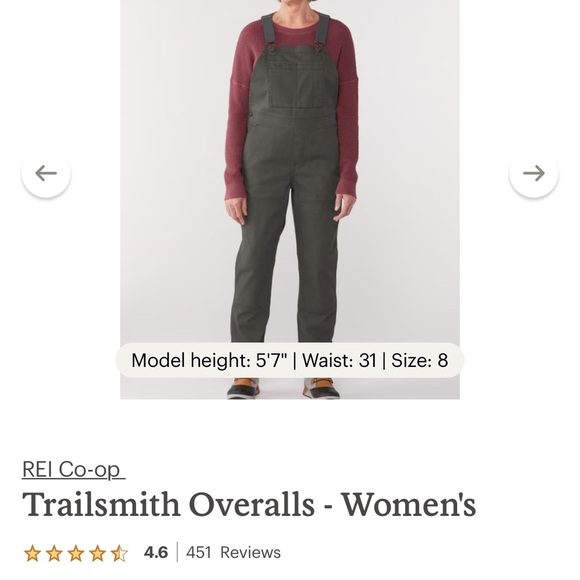The height and width of the screenshot is (580, 580).
Task: Go to the previous product image
Action: [x=46, y=173]
